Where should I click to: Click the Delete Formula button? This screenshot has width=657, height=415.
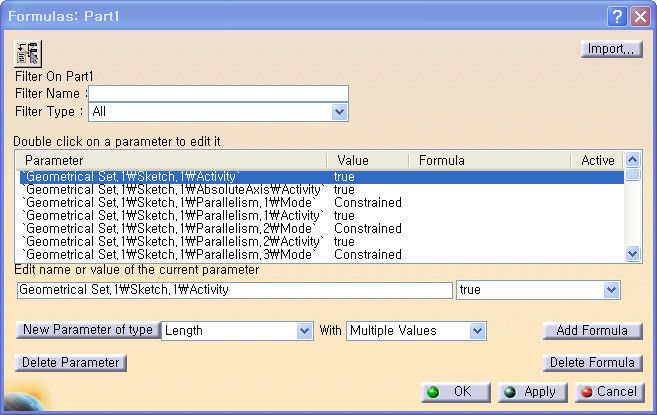[592, 363]
